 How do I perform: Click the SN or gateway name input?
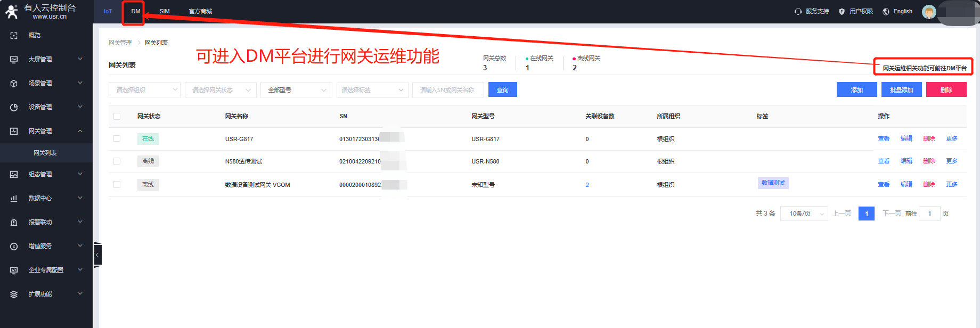[447, 90]
